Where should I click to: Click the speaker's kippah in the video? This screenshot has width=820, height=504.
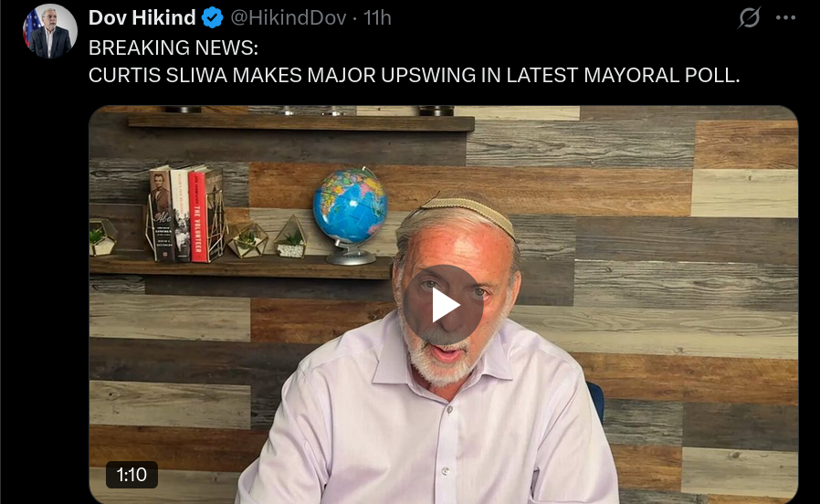click(x=466, y=208)
